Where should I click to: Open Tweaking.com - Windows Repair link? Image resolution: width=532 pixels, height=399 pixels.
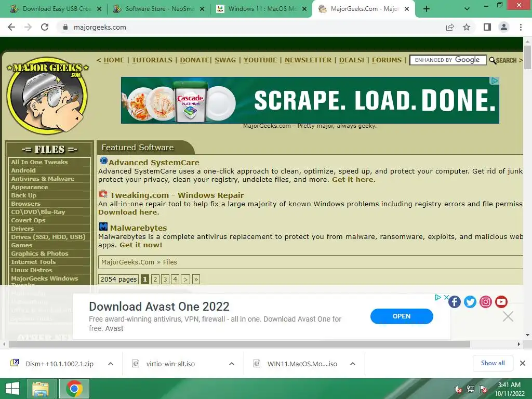tap(177, 195)
